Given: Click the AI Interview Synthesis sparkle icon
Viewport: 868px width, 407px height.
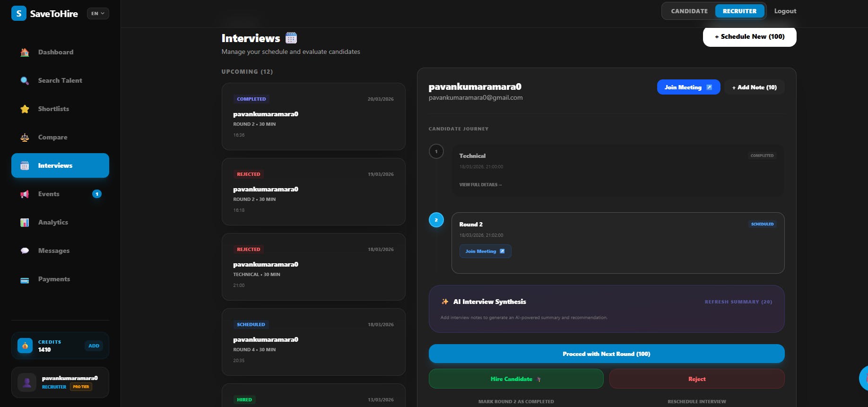Looking at the screenshot, I should click(x=445, y=302).
